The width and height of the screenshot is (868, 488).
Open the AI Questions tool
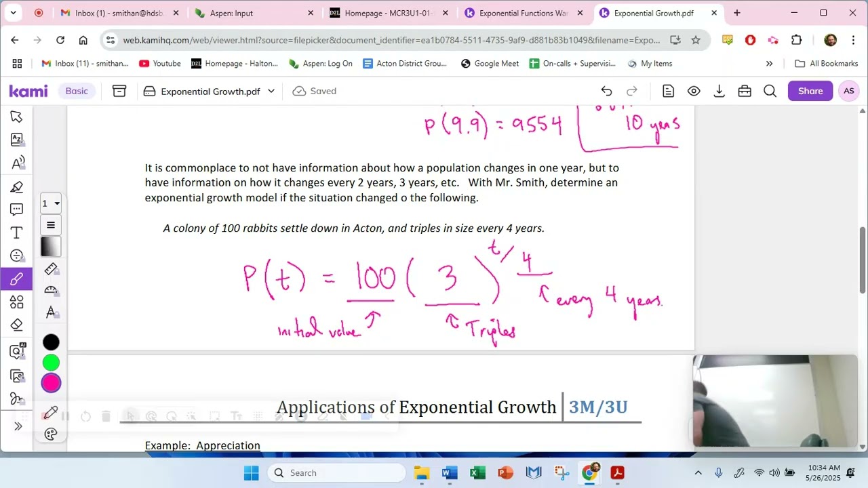coord(17,351)
